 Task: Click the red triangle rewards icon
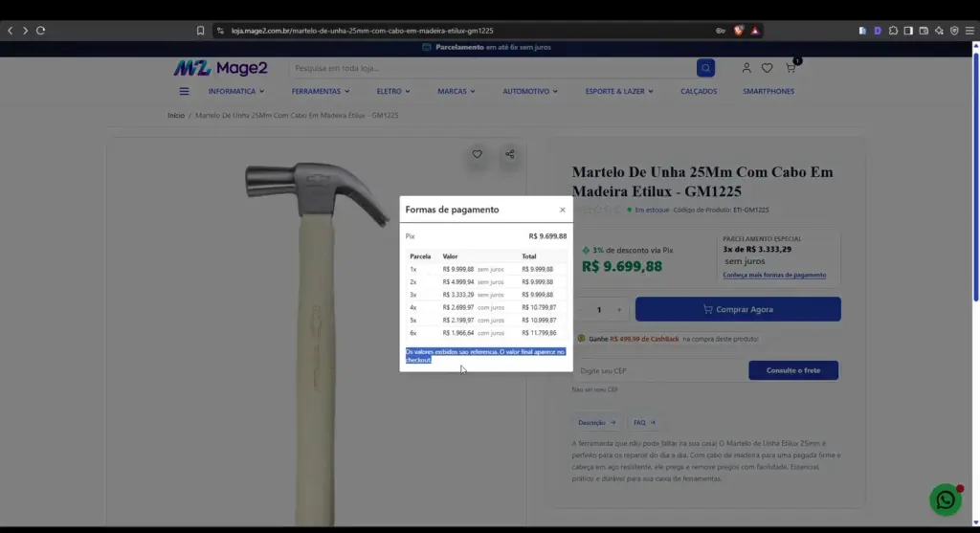[x=755, y=30]
